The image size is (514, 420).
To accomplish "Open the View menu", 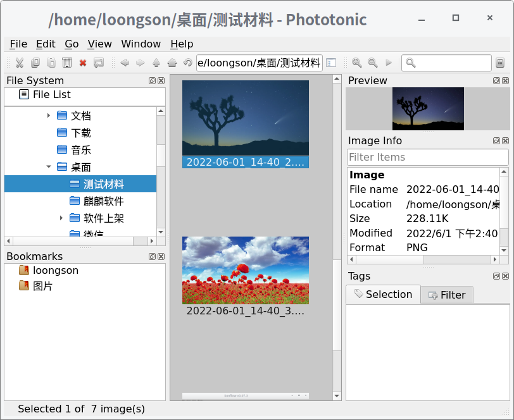I will point(99,44).
